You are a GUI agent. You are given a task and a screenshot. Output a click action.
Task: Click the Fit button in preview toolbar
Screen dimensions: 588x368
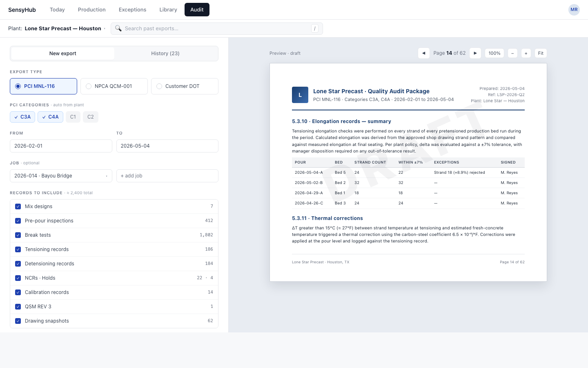pyautogui.click(x=541, y=53)
